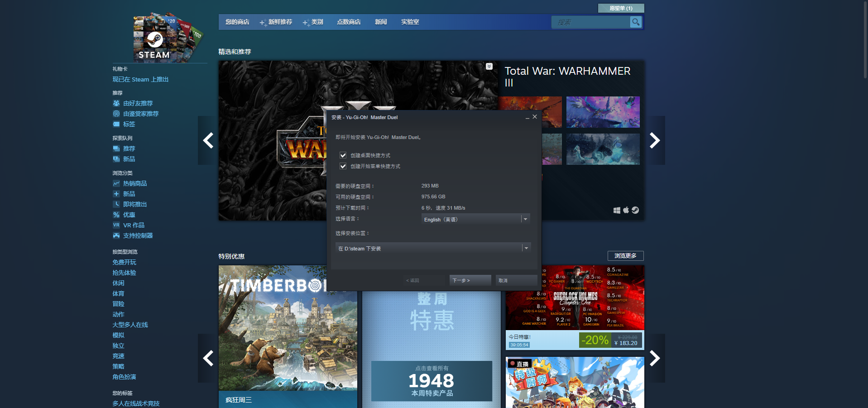
Task: Click the store search input field
Action: [590, 22]
